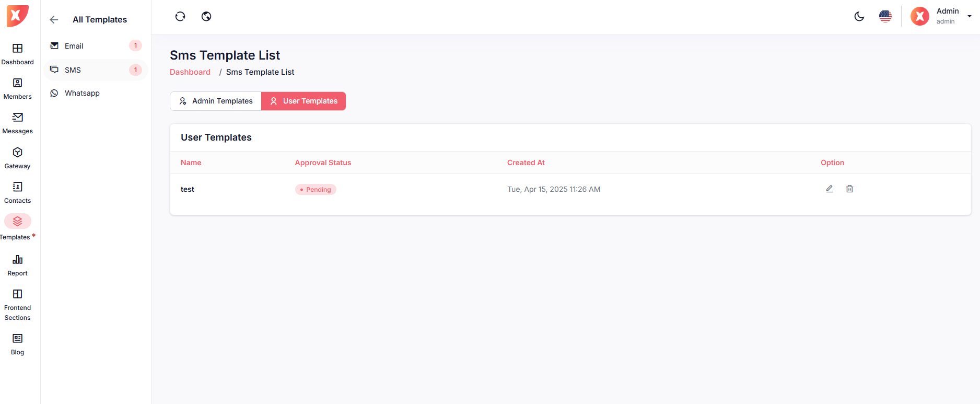Viewport: 980px width, 404px height.
Task: Go to Members in the sidebar
Action: click(18, 88)
